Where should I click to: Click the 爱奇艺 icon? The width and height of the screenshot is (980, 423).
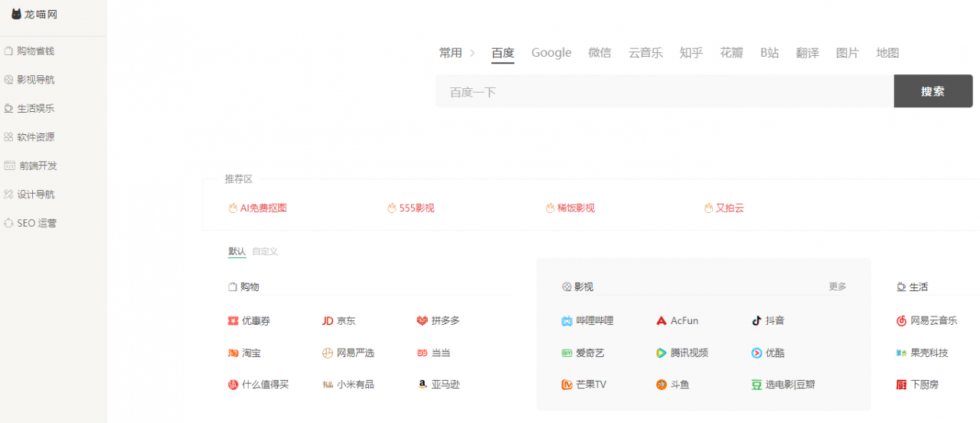pos(567,353)
